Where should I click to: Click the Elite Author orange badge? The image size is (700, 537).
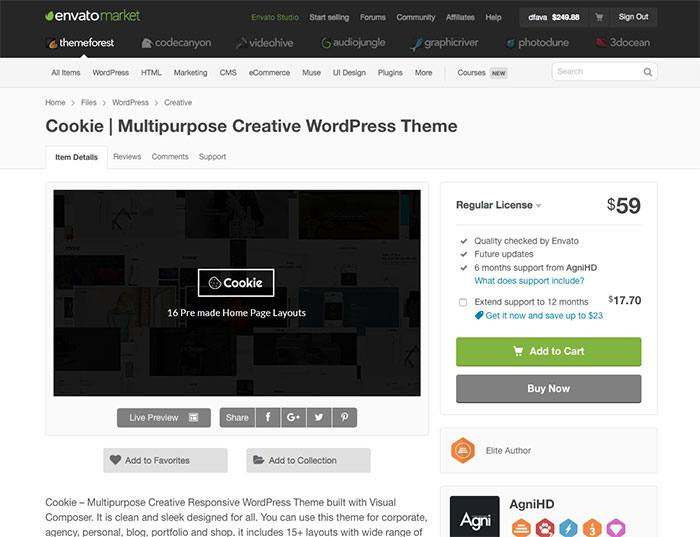[462, 450]
